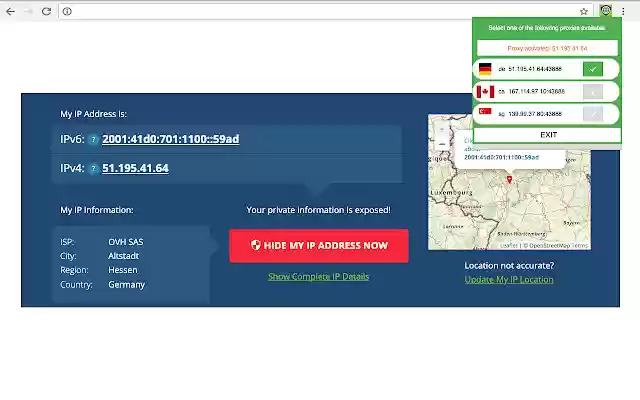This screenshot has width=640, height=400.
Task: Click the 'My IP Address is:' heading
Action: pos(93,114)
